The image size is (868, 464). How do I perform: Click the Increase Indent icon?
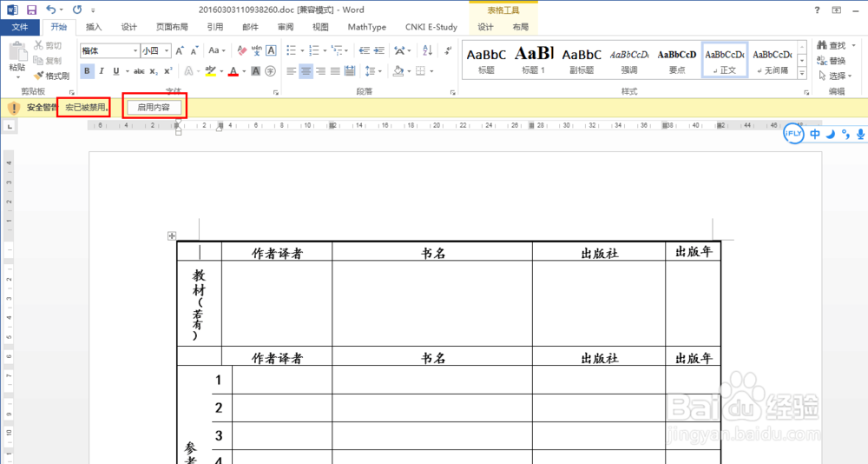click(379, 51)
